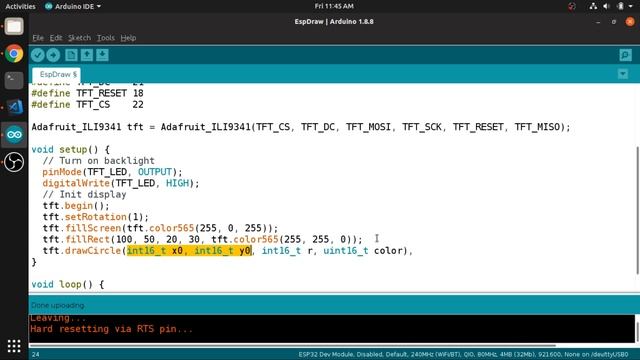Open OBS Studio from the dock
The image size is (640, 360).
point(14,162)
